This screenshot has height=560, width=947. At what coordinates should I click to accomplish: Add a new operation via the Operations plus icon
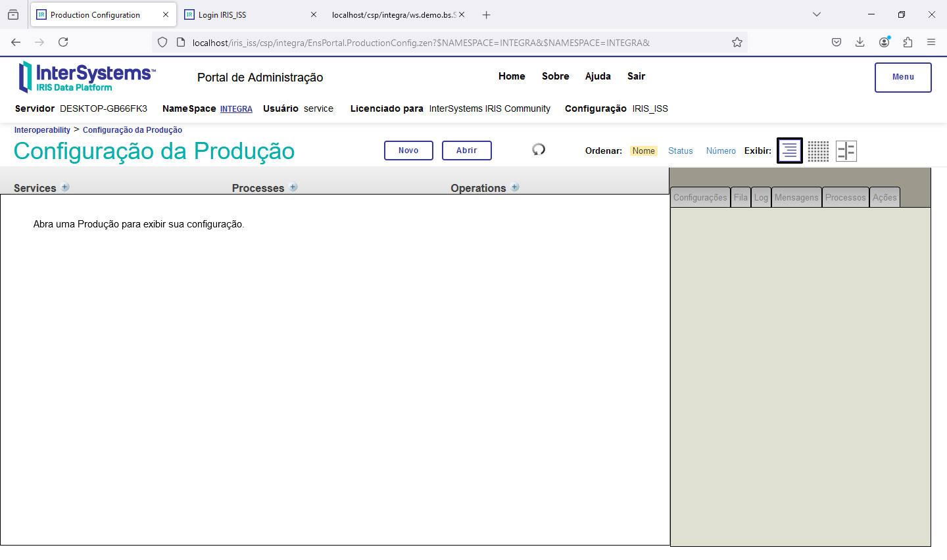(x=515, y=187)
